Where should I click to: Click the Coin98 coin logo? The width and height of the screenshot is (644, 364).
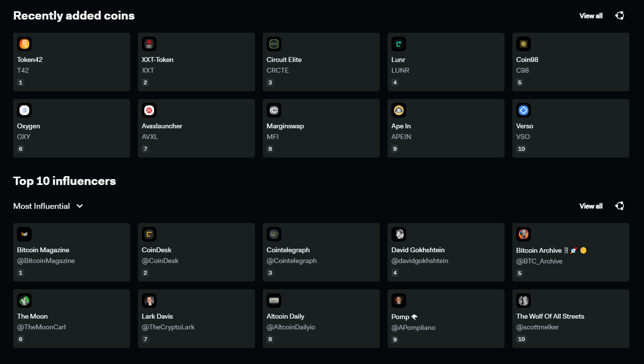point(524,44)
